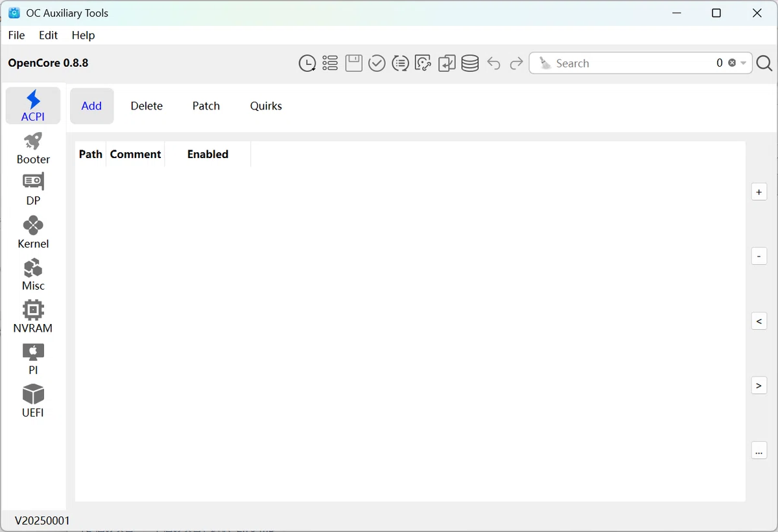Click the OpenCore 0.8.8 version label
778x532 pixels.
pos(48,63)
